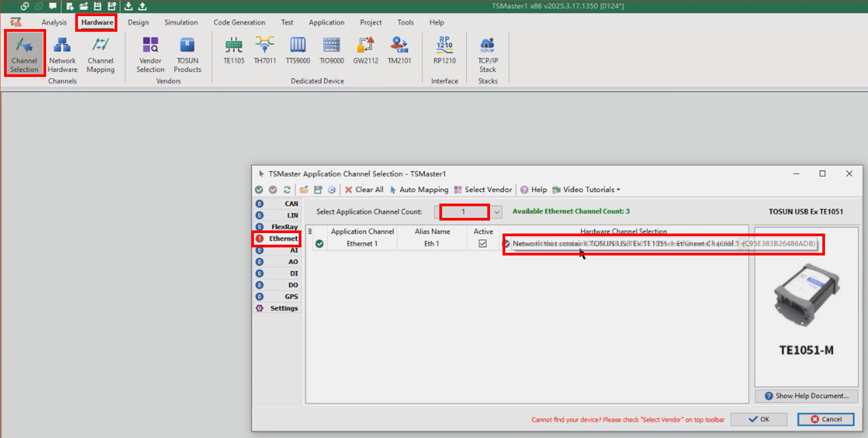Click the open project folder icon in title bar
Image resolution: width=868 pixels, height=438 pixels.
[x=84, y=6]
